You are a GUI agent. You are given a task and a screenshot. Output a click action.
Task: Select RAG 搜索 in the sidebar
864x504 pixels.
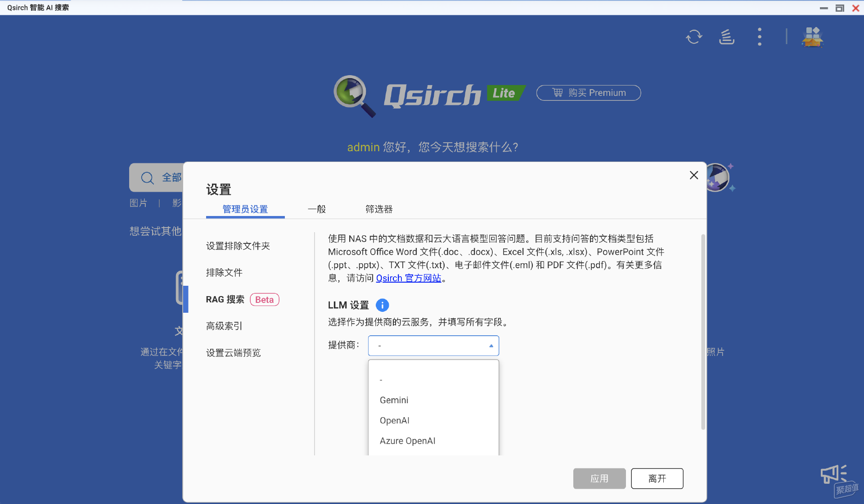pos(225,299)
